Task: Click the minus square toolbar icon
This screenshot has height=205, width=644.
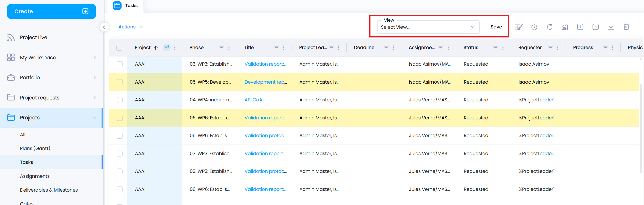Action: click(595, 27)
